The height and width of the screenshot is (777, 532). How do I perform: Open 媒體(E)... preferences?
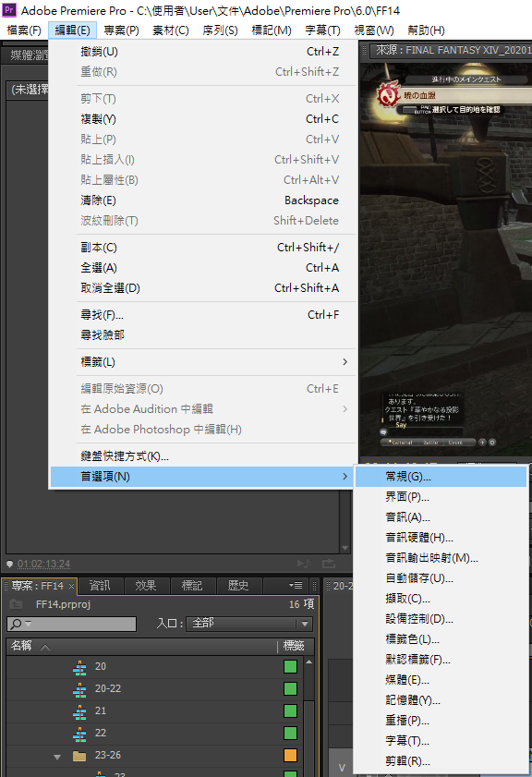click(441, 680)
